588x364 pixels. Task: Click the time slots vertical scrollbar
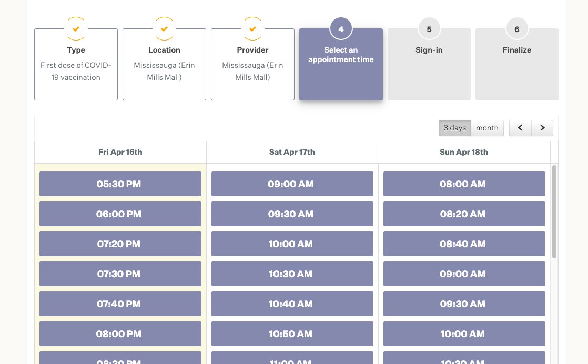coord(554,211)
